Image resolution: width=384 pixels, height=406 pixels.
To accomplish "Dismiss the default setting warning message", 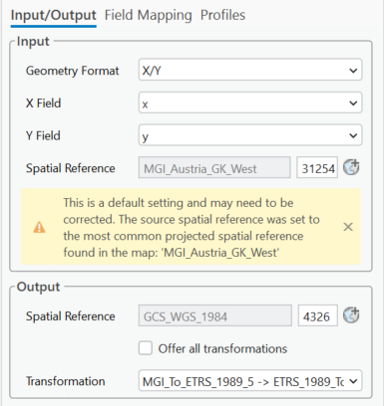I will coord(348,227).
